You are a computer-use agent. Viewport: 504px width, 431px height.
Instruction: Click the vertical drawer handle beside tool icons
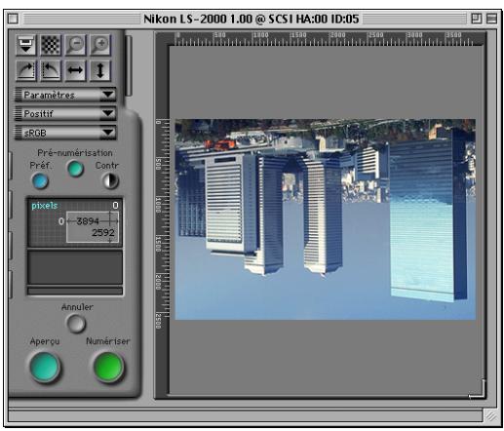point(129,66)
